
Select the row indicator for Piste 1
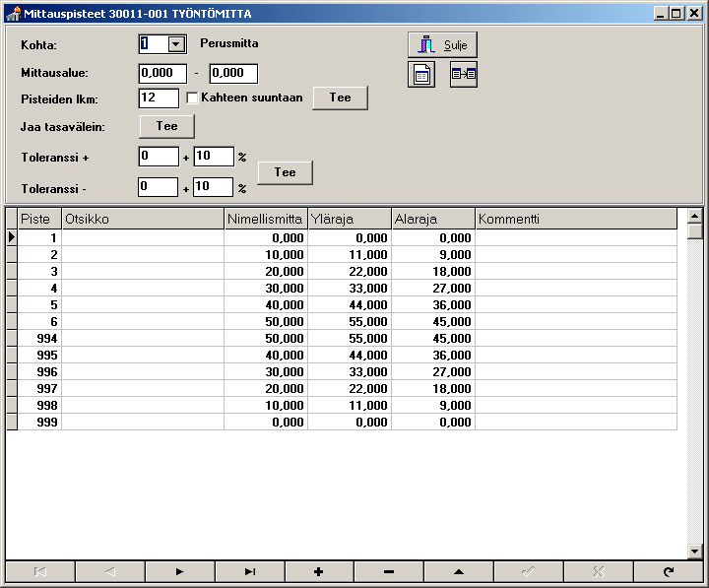(x=12, y=237)
